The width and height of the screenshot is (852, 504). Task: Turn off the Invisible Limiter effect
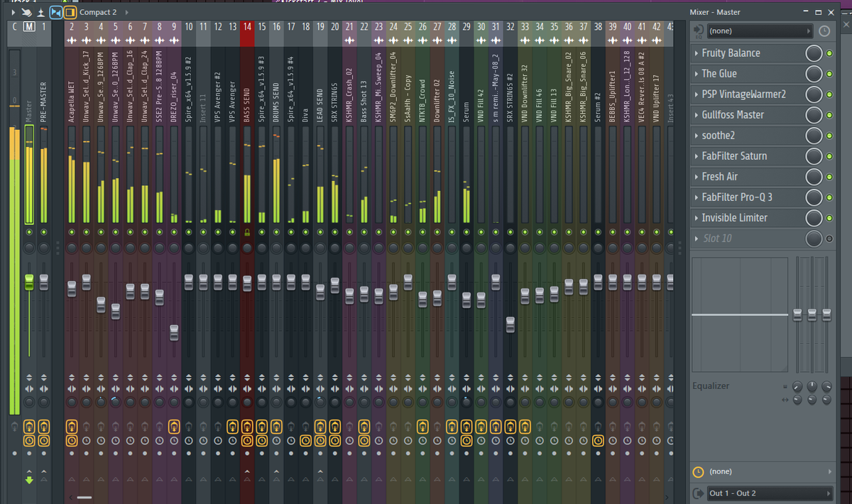[x=829, y=218]
